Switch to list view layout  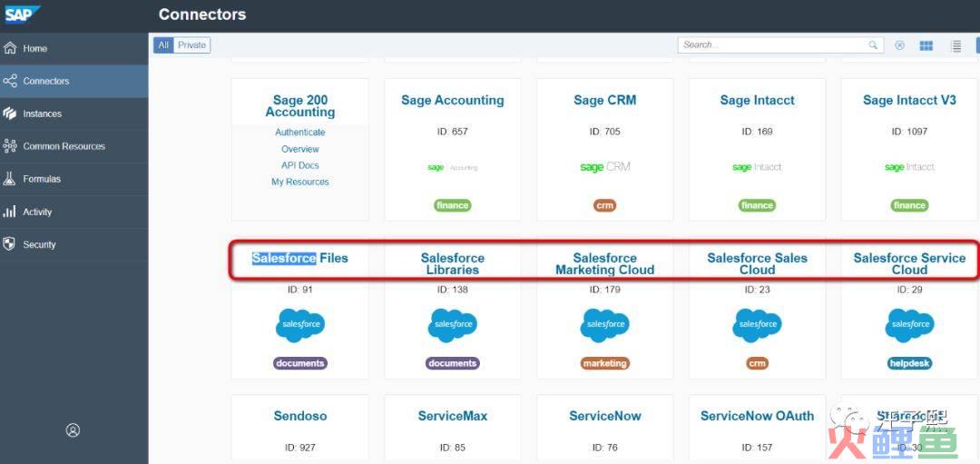click(955, 45)
